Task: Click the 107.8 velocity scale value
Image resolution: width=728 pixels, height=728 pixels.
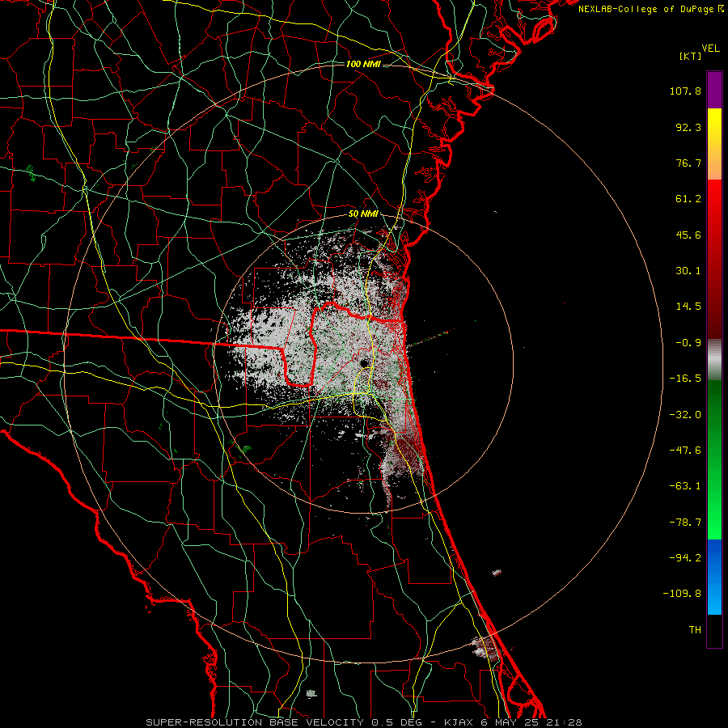Action: point(685,91)
